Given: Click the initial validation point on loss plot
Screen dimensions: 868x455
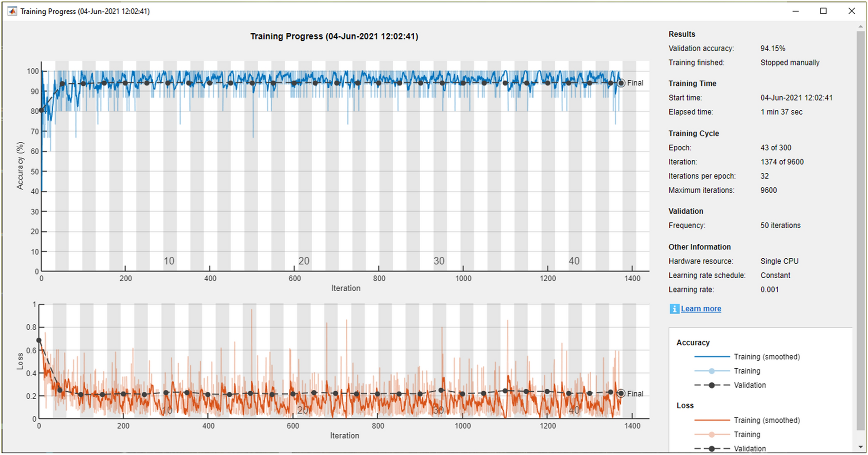Looking at the screenshot, I should click(39, 341).
